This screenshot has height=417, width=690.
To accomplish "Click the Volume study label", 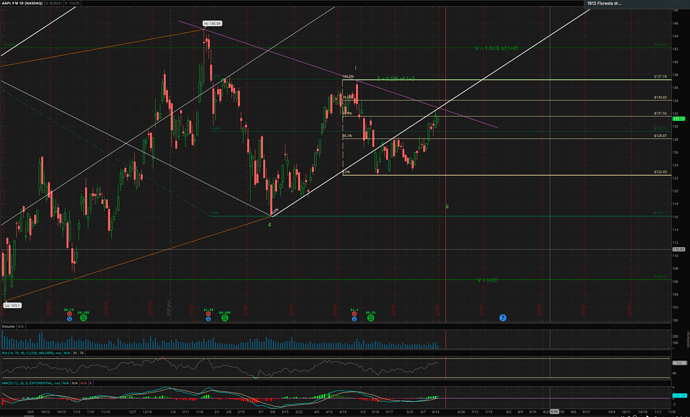I will click(x=8, y=327).
